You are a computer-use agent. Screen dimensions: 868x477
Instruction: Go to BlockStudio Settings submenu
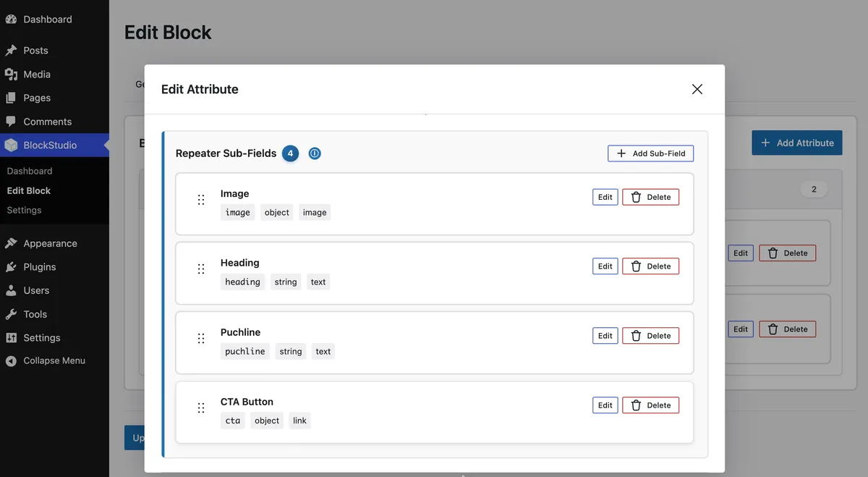(24, 210)
